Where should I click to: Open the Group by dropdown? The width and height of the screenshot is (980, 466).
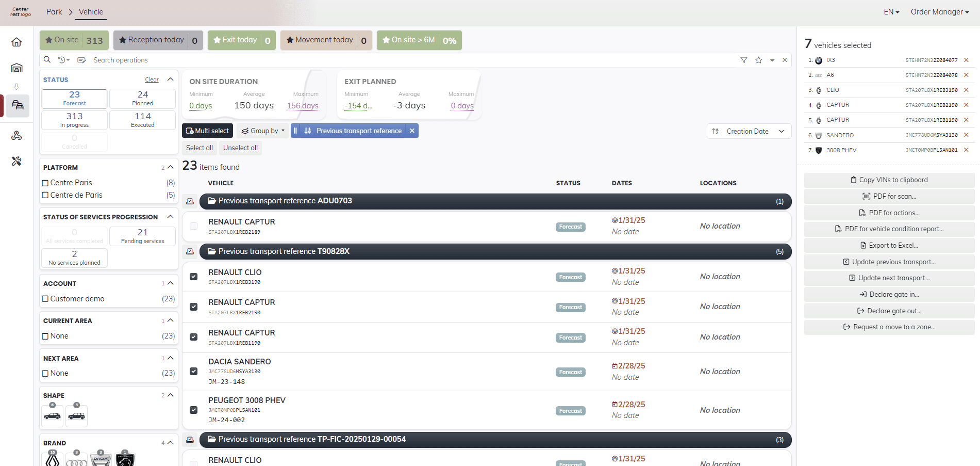263,131
